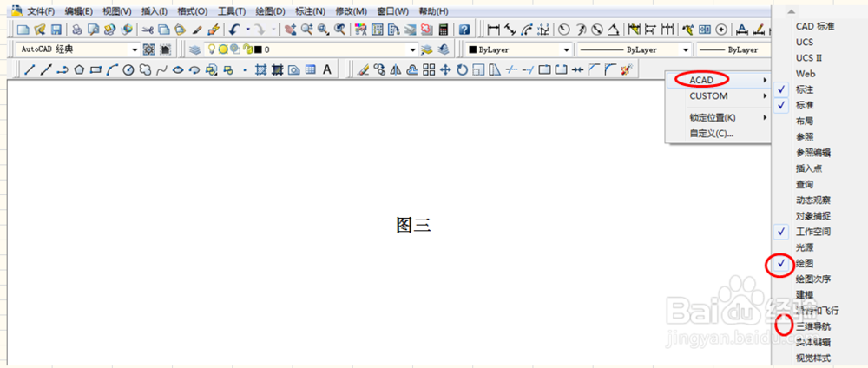This screenshot has width=868, height=368.
Task: Choose 自定义(C)... from context menu
Action: click(712, 134)
